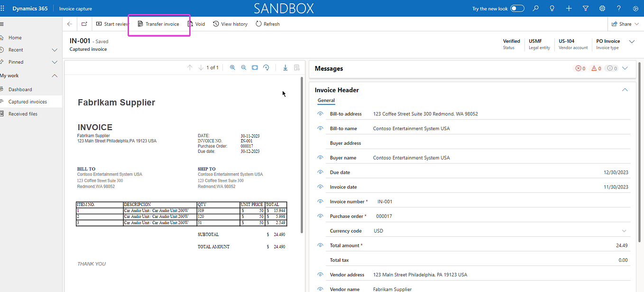The image size is (644, 292).
Task: Switch to the General tab in Invoice Header
Action: click(x=326, y=100)
